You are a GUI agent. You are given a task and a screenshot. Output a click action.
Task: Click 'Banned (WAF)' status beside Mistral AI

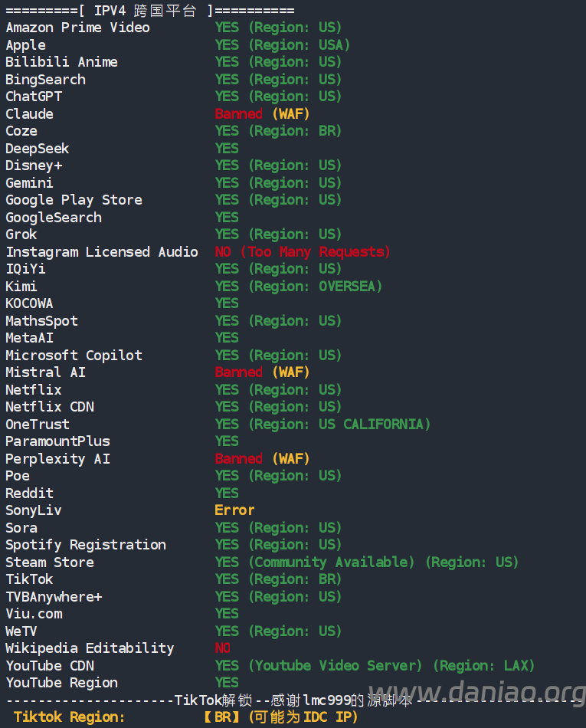tap(262, 372)
